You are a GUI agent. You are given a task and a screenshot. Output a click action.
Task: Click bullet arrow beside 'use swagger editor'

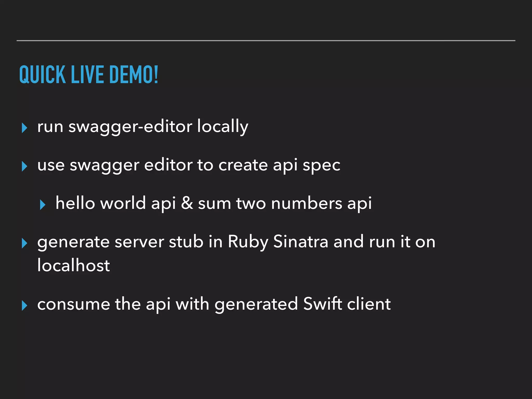point(25,166)
